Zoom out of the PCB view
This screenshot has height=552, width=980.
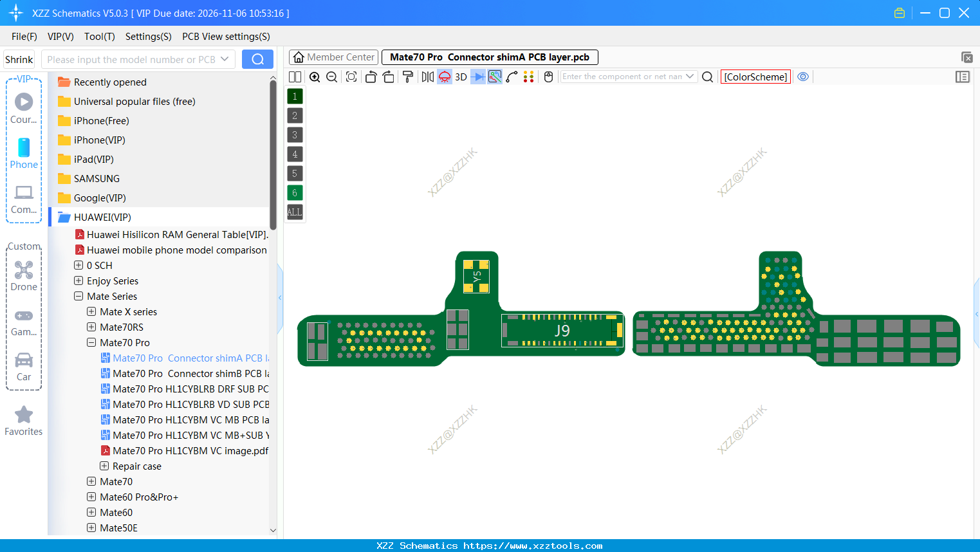click(x=332, y=77)
